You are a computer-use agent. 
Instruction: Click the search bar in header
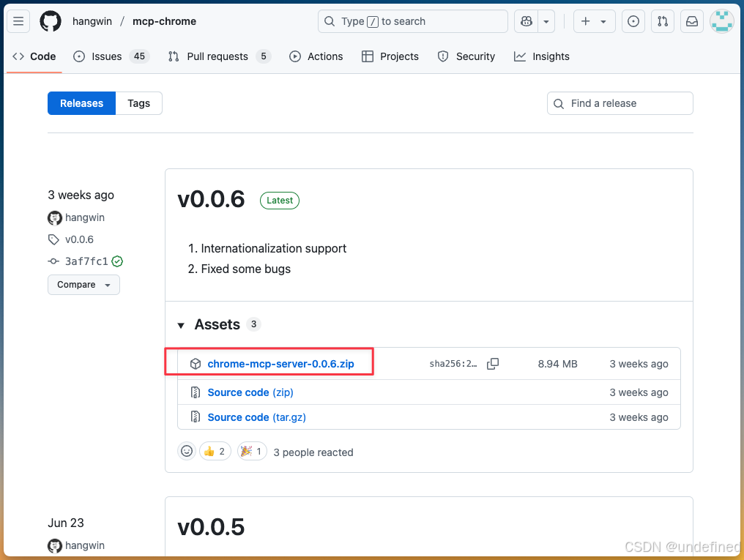click(x=413, y=21)
